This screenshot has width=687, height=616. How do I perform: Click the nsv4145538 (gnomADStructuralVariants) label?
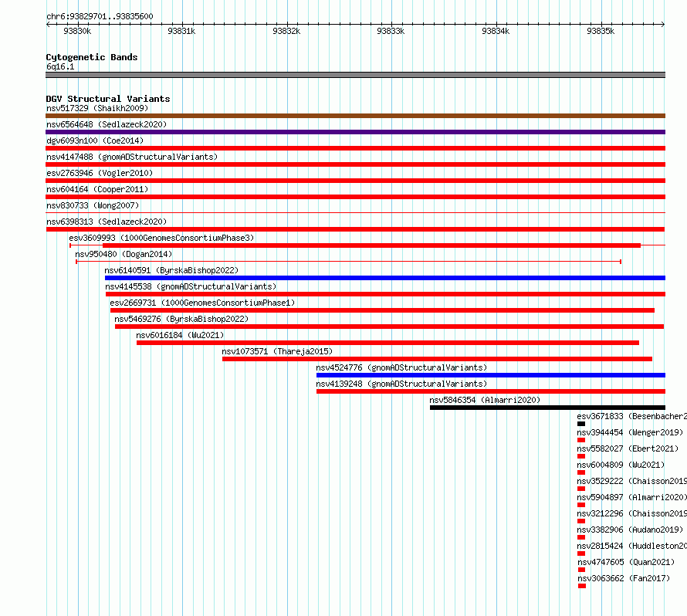(x=191, y=286)
